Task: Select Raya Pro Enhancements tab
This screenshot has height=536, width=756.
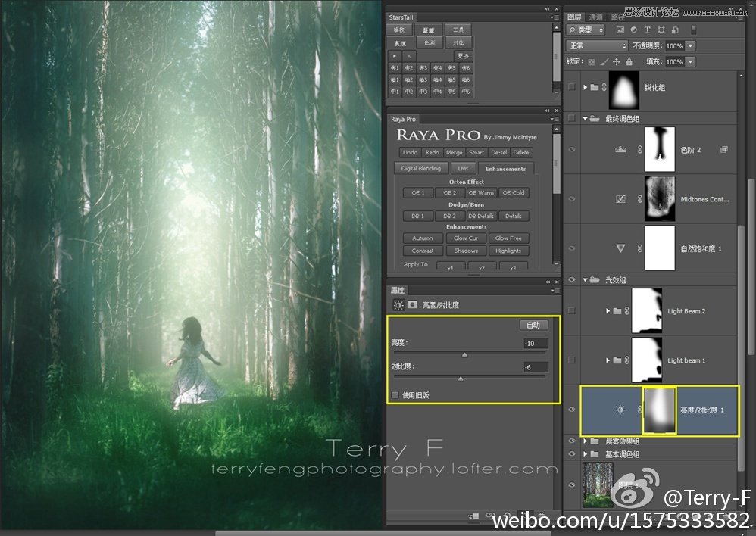Action: pos(506,169)
